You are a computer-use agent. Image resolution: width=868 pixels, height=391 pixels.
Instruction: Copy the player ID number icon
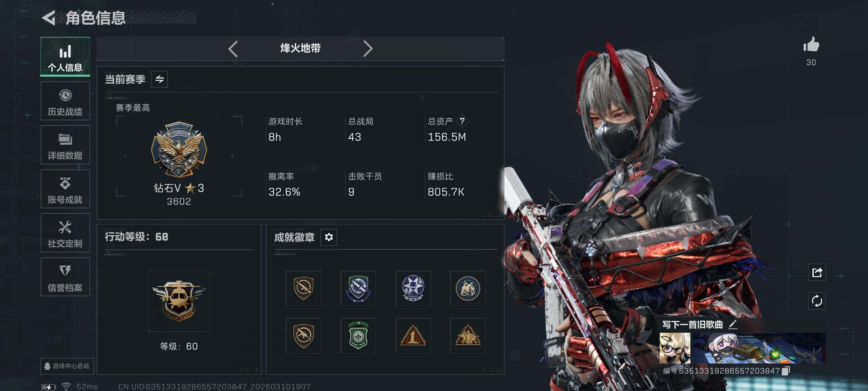tap(786, 371)
